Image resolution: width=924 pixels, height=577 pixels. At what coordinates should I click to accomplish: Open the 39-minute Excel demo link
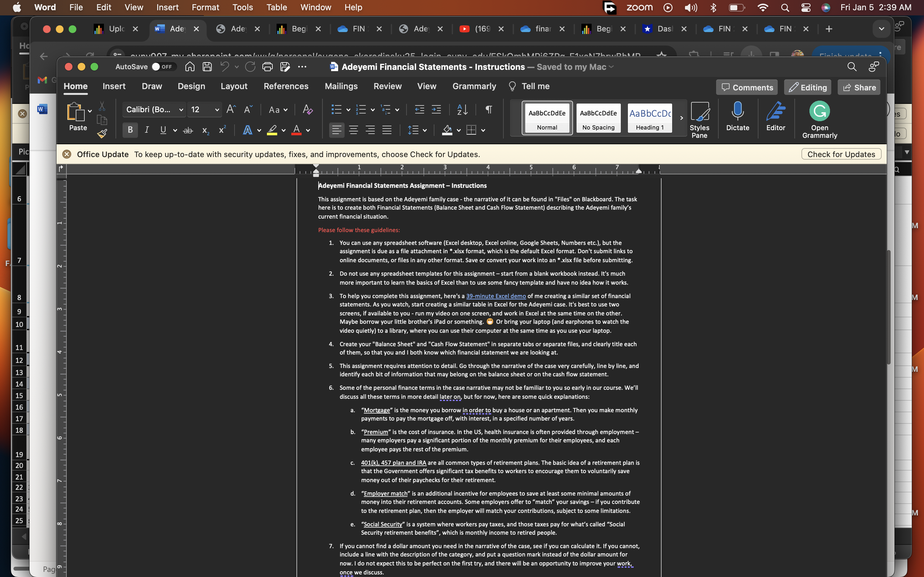pos(496,296)
